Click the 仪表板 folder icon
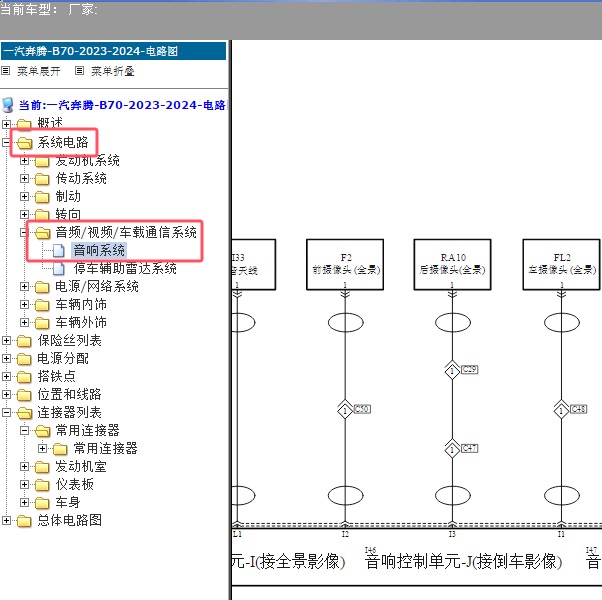The image size is (602, 600). pos(42,485)
